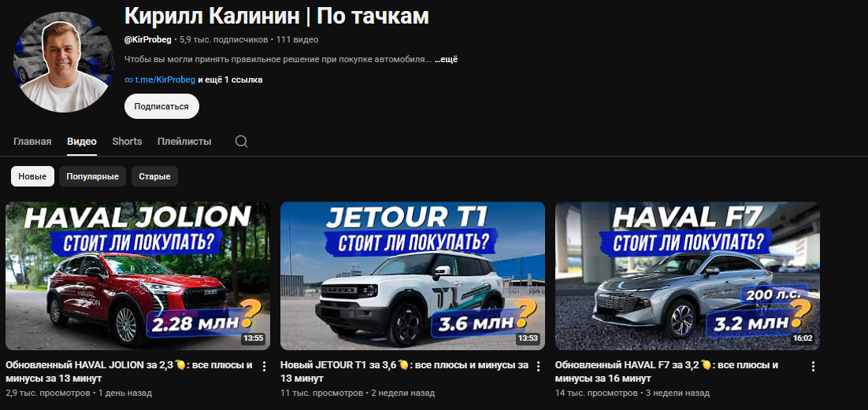Switch to the Плейлисты tab
The width and height of the screenshot is (868, 410).
[x=184, y=142]
